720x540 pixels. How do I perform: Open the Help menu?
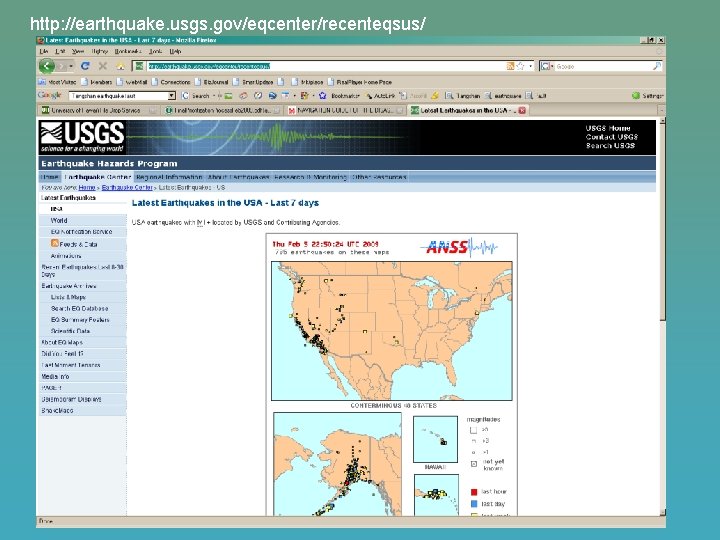click(175, 51)
